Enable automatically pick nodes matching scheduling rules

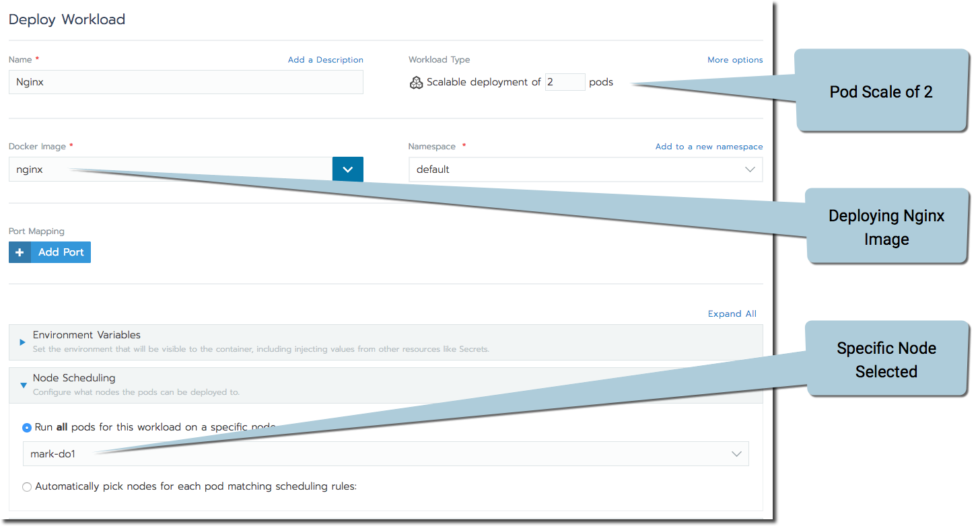[27, 486]
